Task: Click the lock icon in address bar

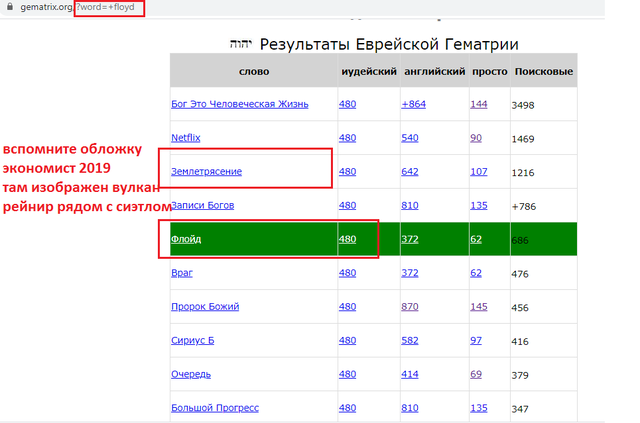Action: [10, 7]
